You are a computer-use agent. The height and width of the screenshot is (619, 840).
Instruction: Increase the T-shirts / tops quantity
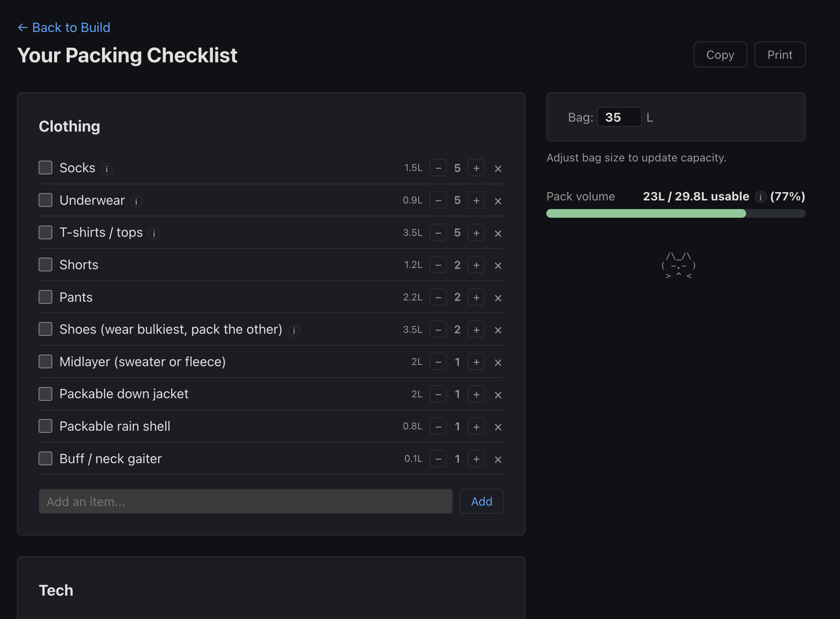[x=476, y=232]
